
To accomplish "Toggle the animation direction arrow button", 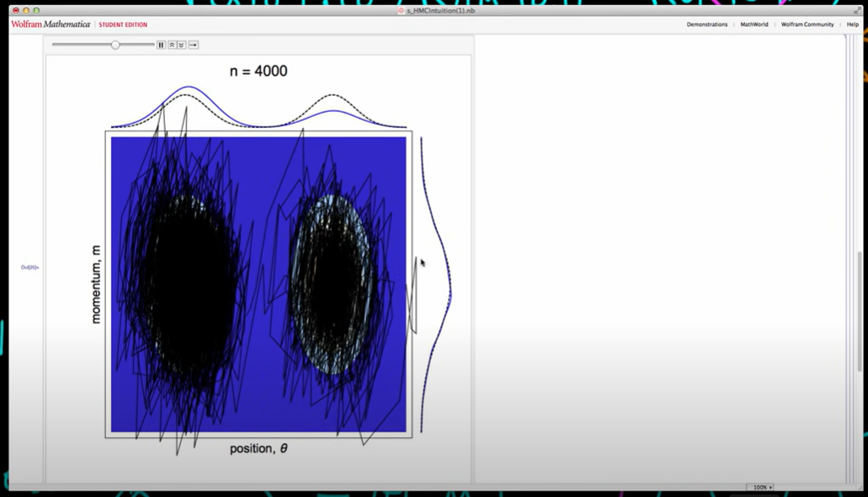I will click(x=193, y=45).
